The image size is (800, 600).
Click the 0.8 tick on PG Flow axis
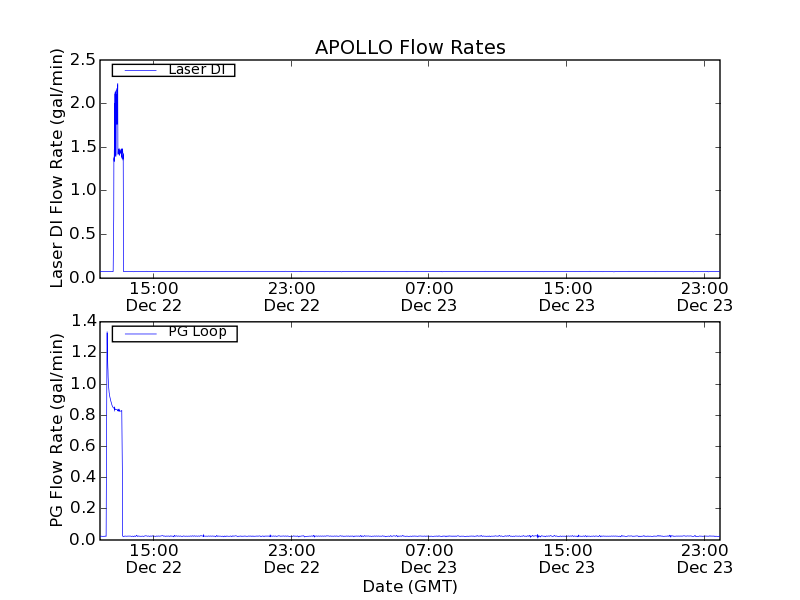click(x=83, y=415)
